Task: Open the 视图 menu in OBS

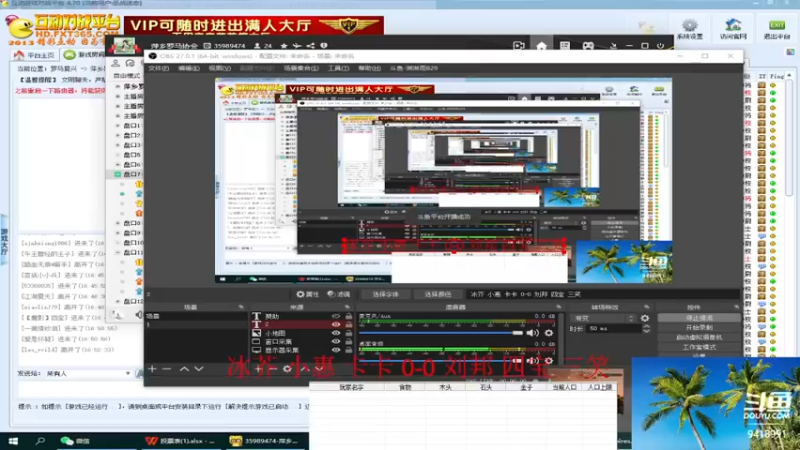Action: 219,68
